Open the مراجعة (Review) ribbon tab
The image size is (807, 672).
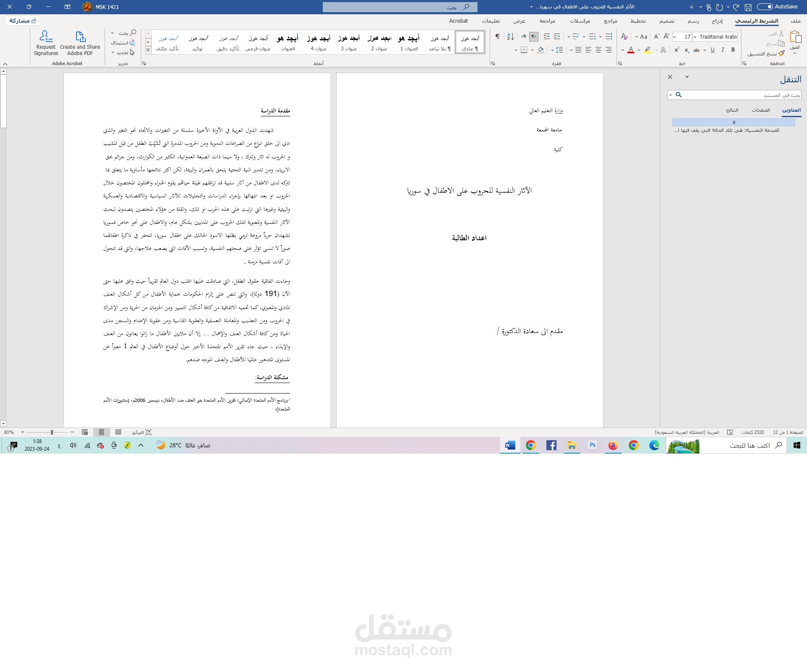(x=547, y=21)
